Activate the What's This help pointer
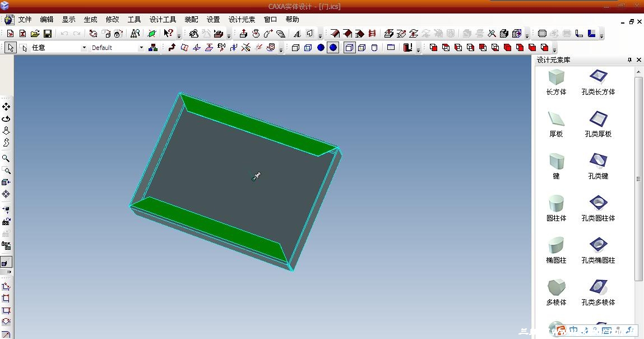This screenshot has height=339, width=644. point(168,33)
